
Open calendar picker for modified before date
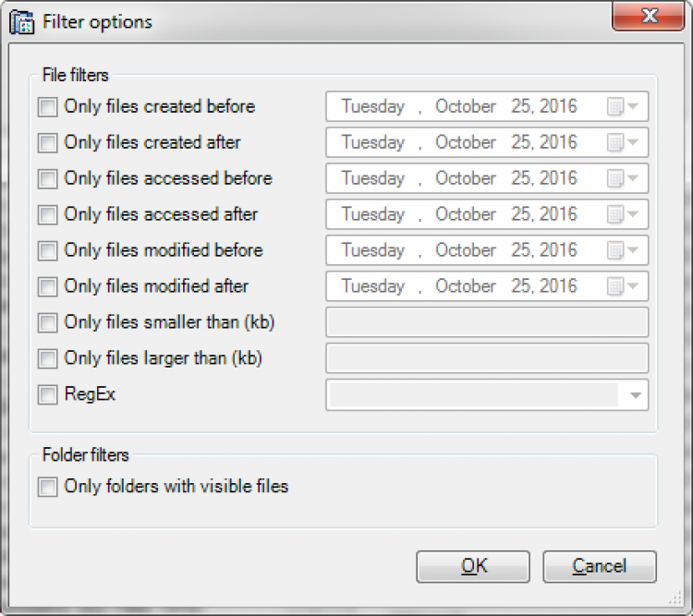click(x=623, y=251)
